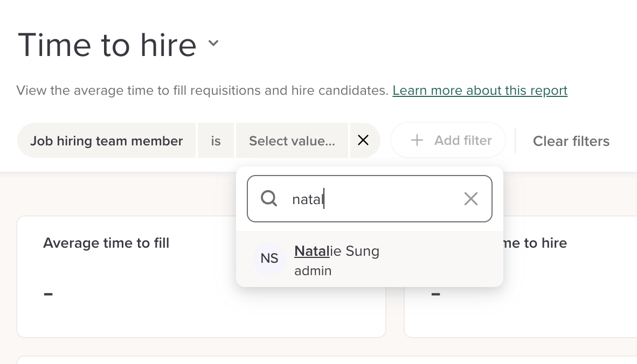The width and height of the screenshot is (637, 364).
Task: Click the Add filter button
Action: pos(448,141)
